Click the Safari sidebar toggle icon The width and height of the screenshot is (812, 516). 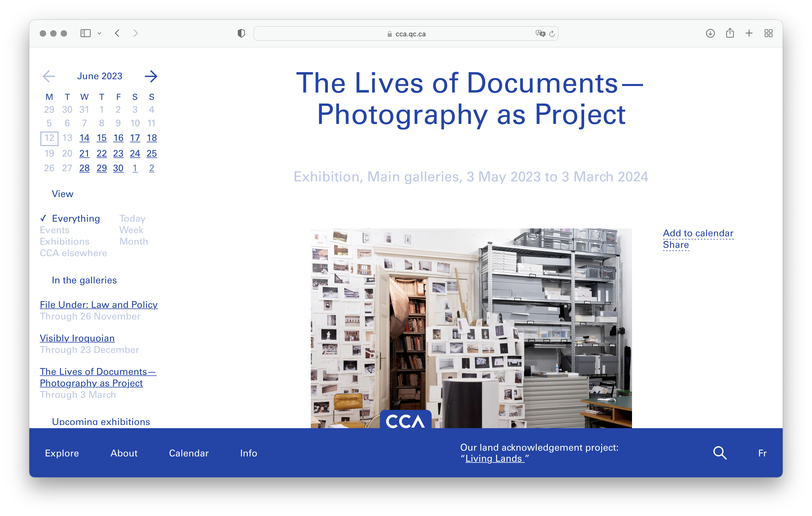coord(85,33)
